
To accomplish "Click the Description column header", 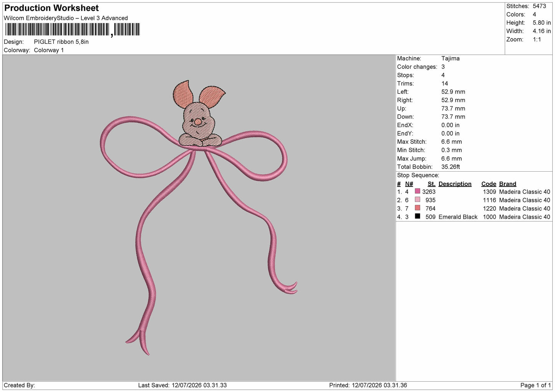I will (x=455, y=184).
